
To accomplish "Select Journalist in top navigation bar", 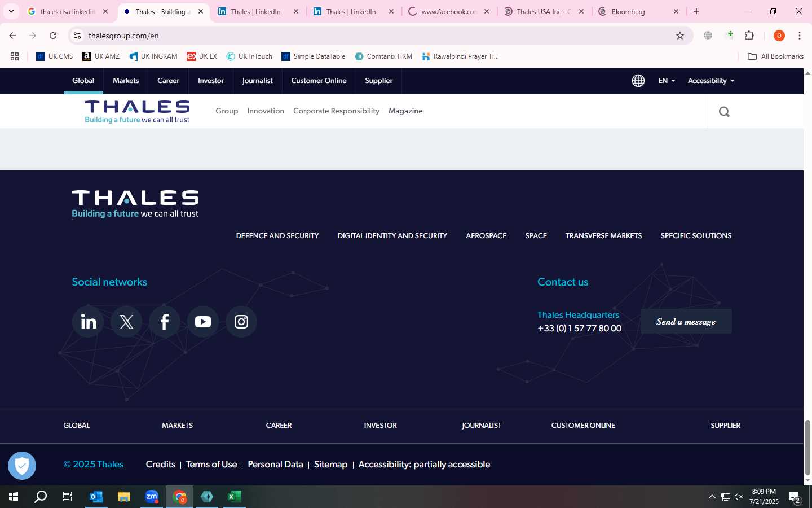I will pyautogui.click(x=257, y=81).
